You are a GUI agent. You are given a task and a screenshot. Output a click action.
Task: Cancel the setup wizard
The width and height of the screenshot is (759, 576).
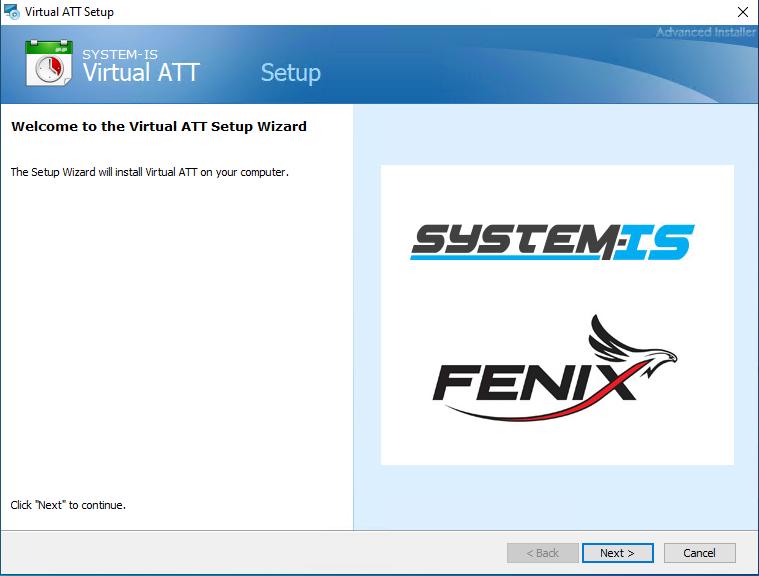tap(699, 553)
